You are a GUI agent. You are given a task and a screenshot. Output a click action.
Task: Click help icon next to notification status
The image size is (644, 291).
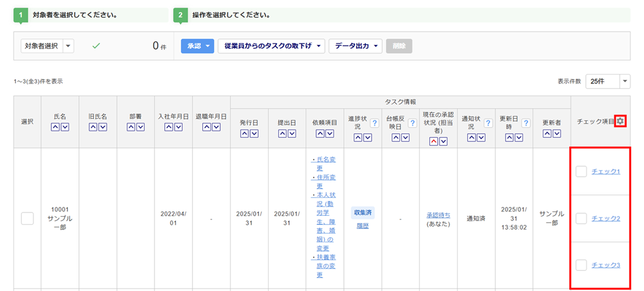[x=488, y=124]
